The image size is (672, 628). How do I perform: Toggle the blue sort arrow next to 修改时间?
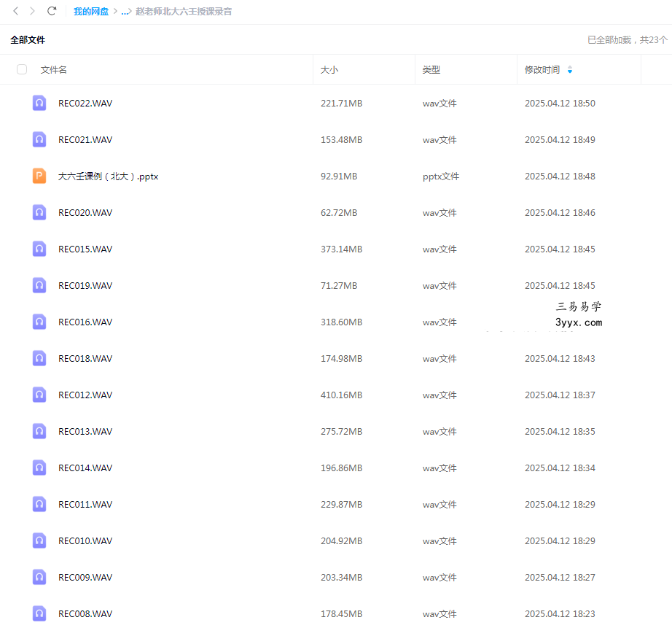[570, 70]
